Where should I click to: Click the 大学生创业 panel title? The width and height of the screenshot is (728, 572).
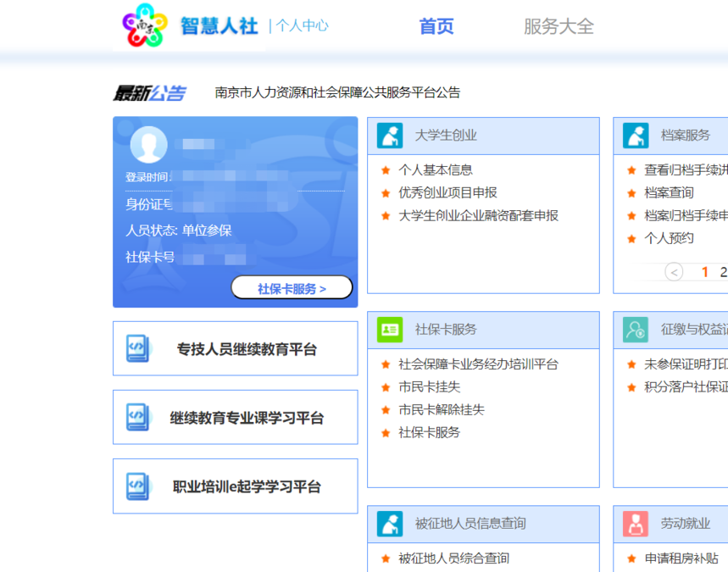(x=446, y=136)
